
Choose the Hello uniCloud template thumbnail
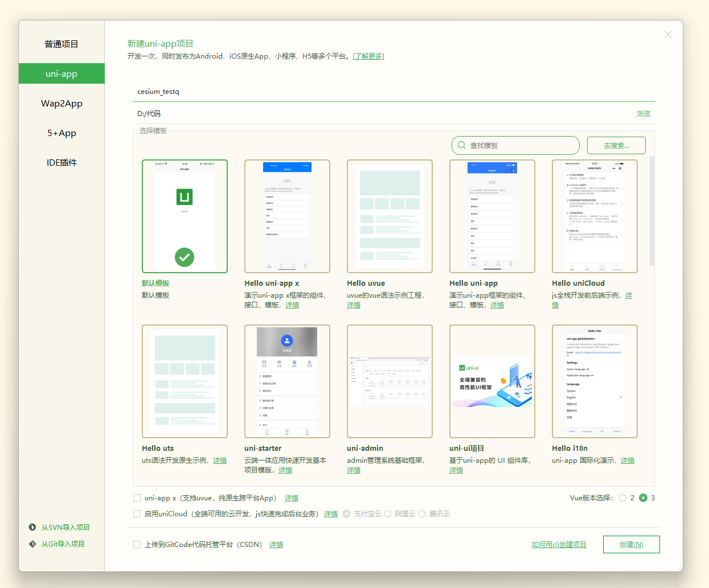(x=595, y=216)
